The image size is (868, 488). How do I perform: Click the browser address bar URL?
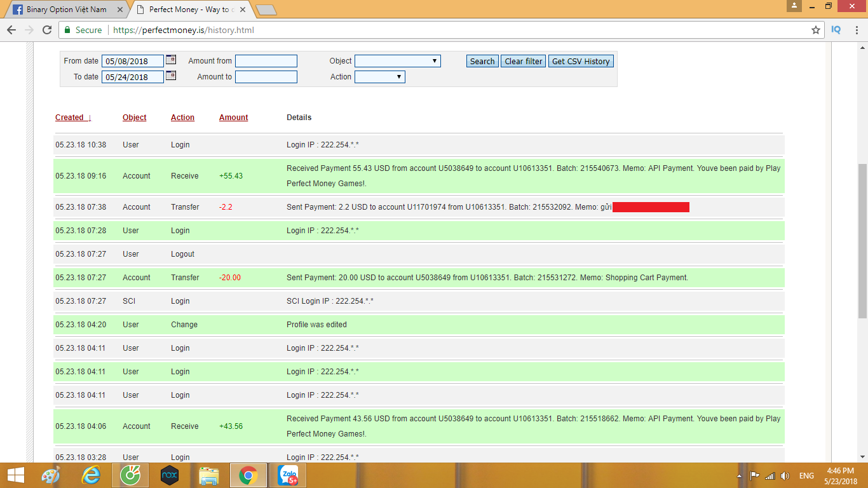[184, 30]
